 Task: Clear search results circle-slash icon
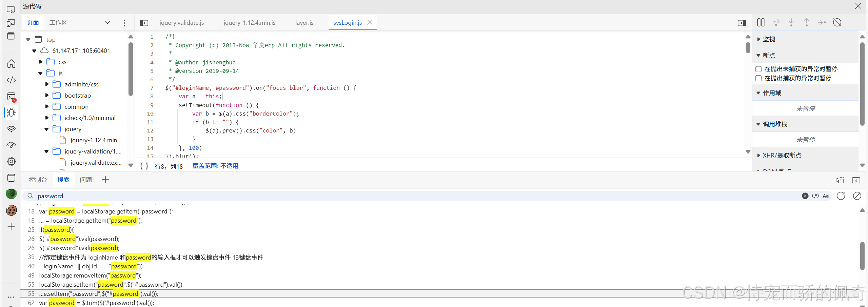click(857, 196)
